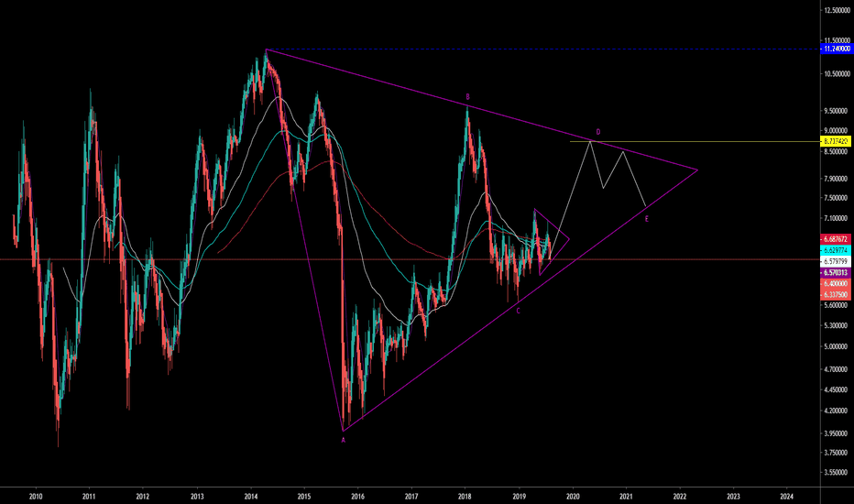Viewport: 854px width, 504px height.
Task: Click the 4.450000 price axis label
Action: click(x=838, y=389)
